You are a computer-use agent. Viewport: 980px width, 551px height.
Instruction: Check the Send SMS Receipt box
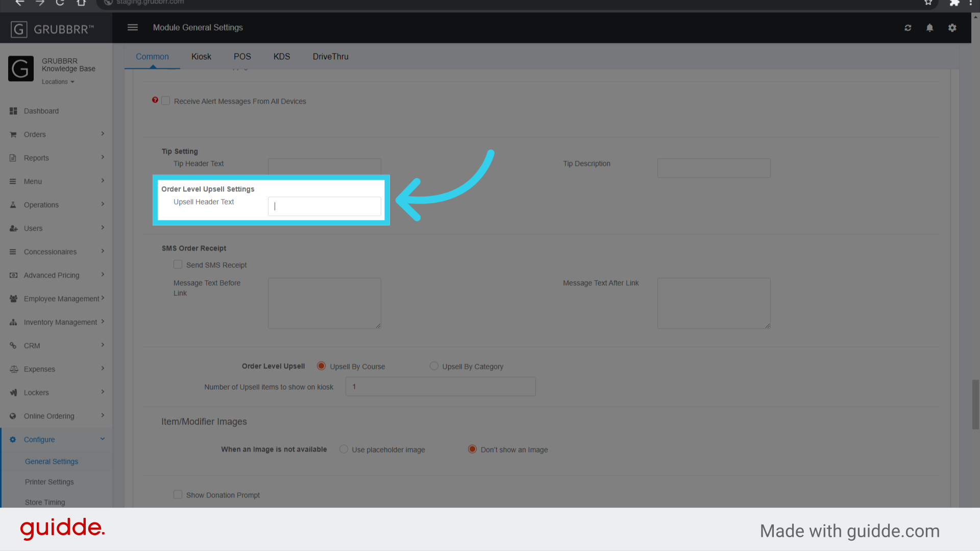178,265
